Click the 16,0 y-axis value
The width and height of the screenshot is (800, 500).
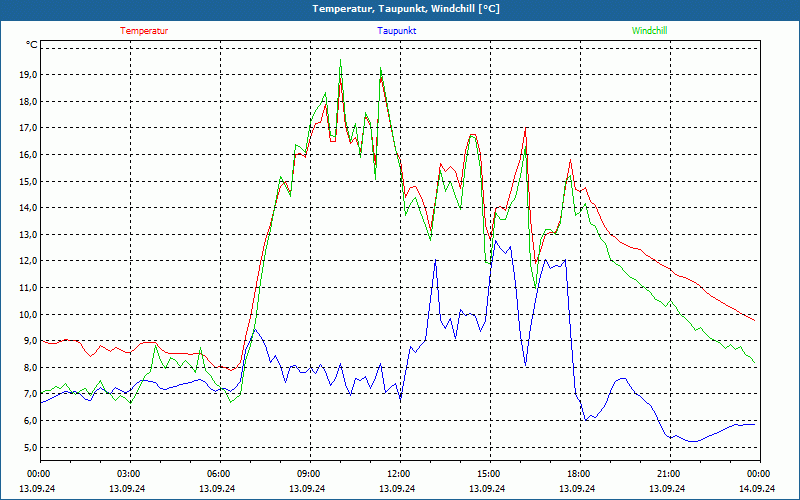[29, 155]
